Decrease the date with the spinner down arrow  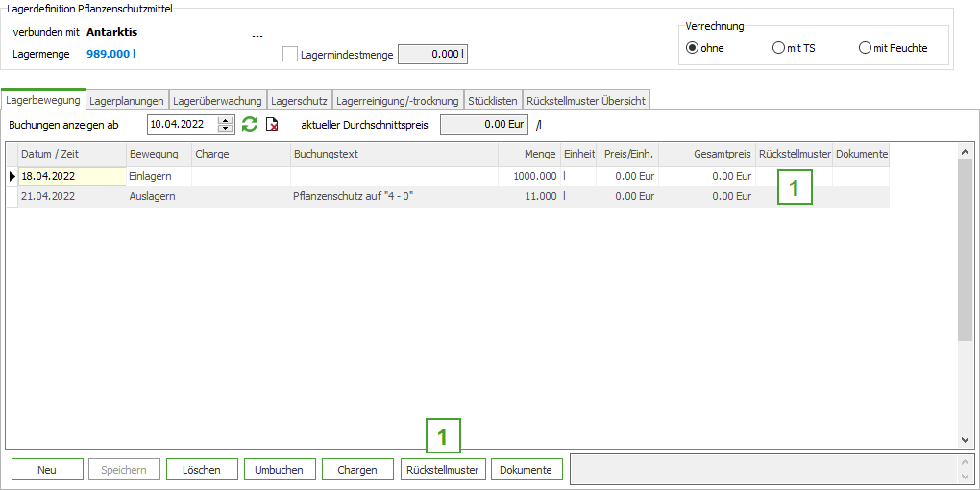coord(226,128)
